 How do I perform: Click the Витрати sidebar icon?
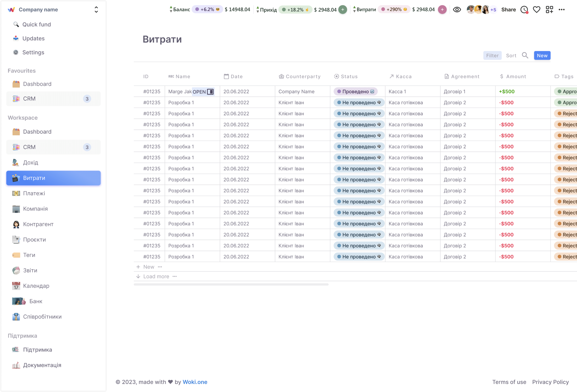click(16, 178)
